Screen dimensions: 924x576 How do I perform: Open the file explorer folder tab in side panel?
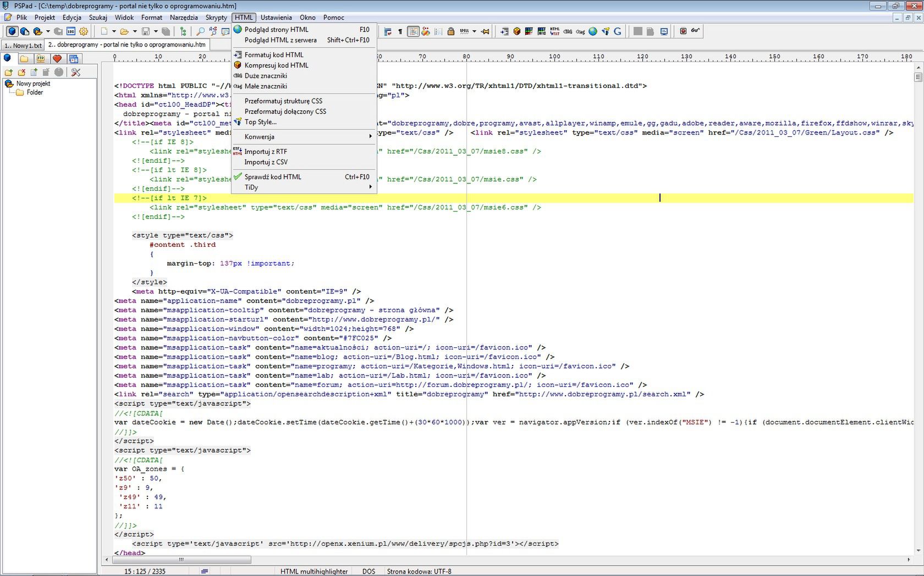click(24, 58)
